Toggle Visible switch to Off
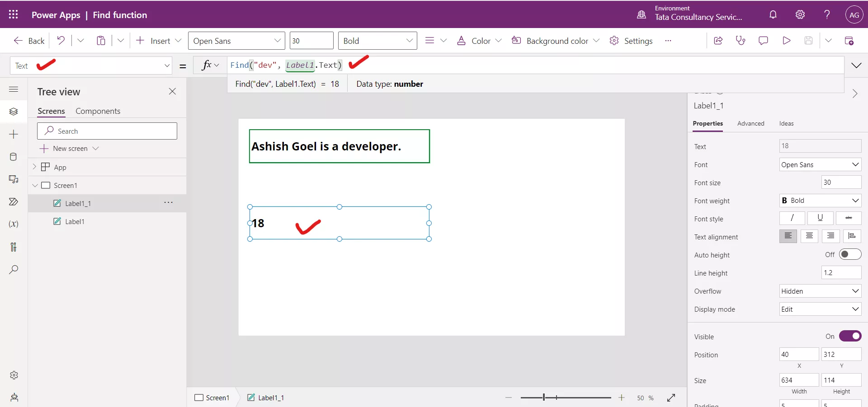This screenshot has width=868, height=407. pos(850,336)
